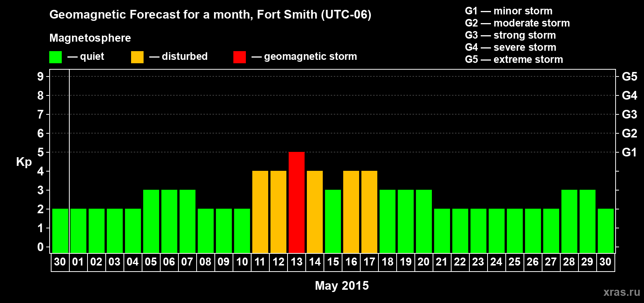The image size is (644, 303).
Task: Select the orange bar for day 14
Action: pos(315,212)
